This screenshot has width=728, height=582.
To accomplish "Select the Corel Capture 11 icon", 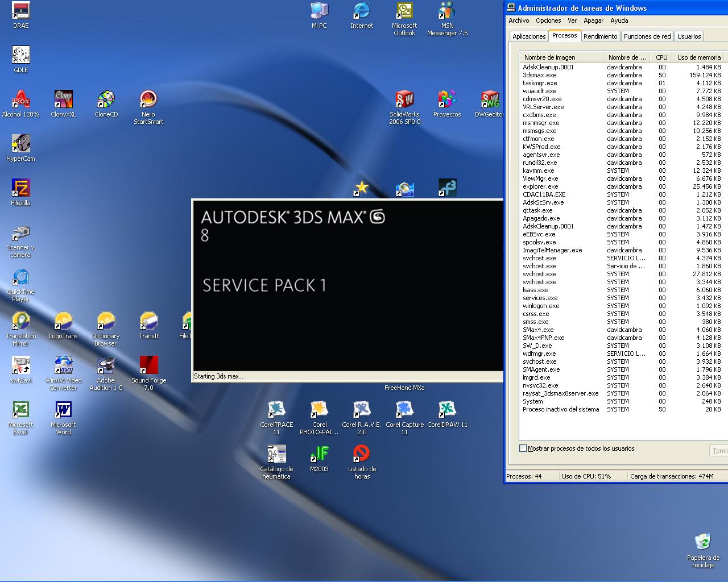I will [x=404, y=418].
